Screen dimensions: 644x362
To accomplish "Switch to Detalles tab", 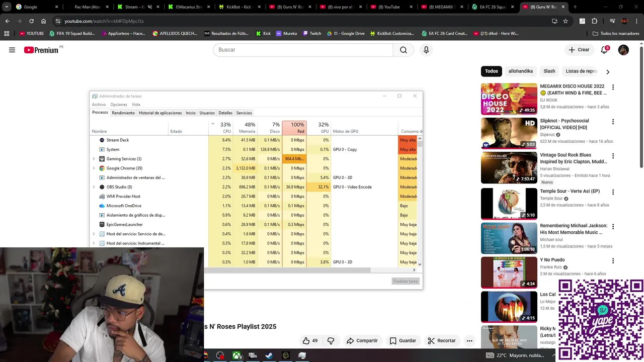I will pos(225,113).
